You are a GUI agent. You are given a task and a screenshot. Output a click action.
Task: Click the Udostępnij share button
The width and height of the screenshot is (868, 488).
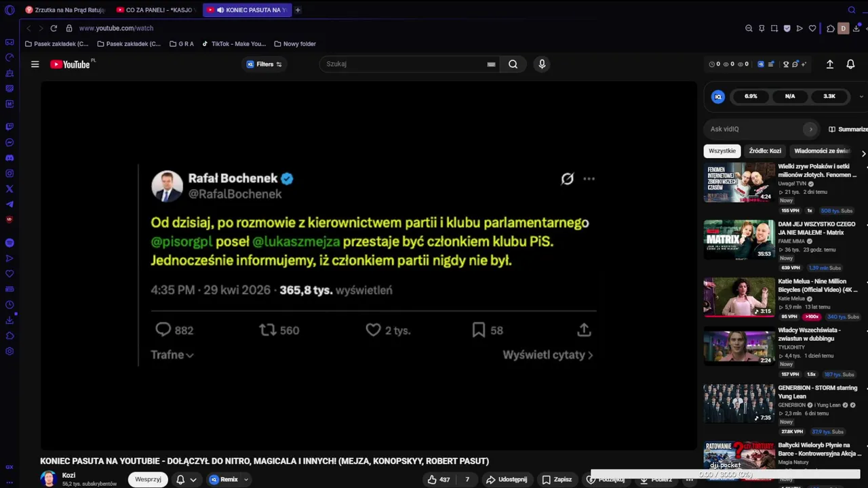[x=507, y=479]
